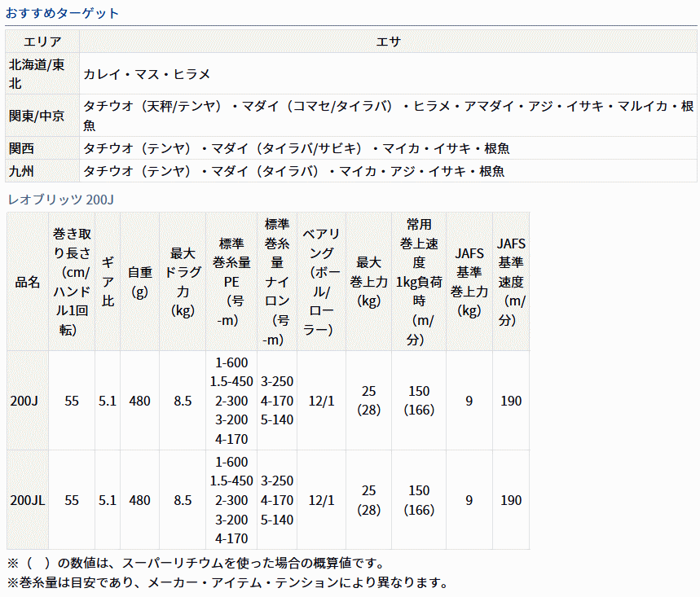Click the 5.1 gear ratio in 200JL row

click(108, 500)
